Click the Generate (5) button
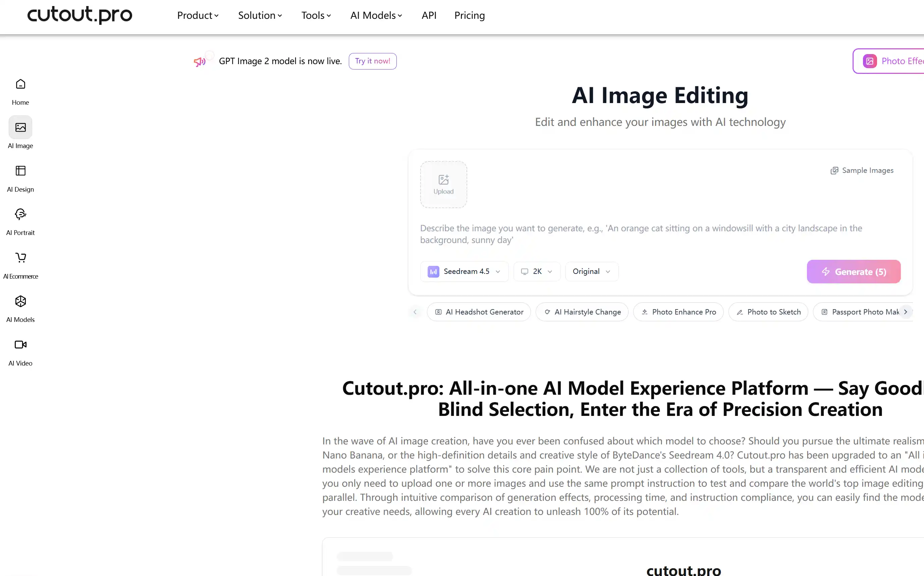 click(x=854, y=272)
